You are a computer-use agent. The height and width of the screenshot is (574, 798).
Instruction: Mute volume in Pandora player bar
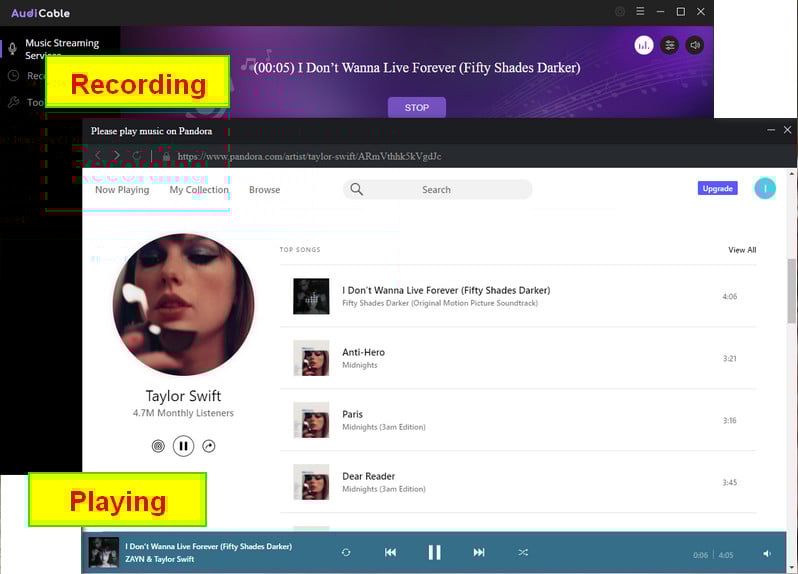pos(767,554)
